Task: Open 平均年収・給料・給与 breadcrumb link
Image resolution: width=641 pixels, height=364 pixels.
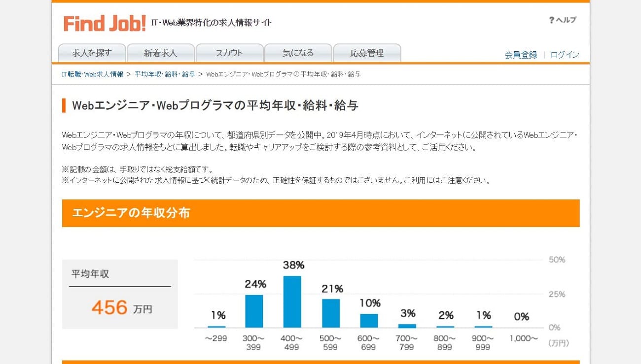Action: pos(165,74)
